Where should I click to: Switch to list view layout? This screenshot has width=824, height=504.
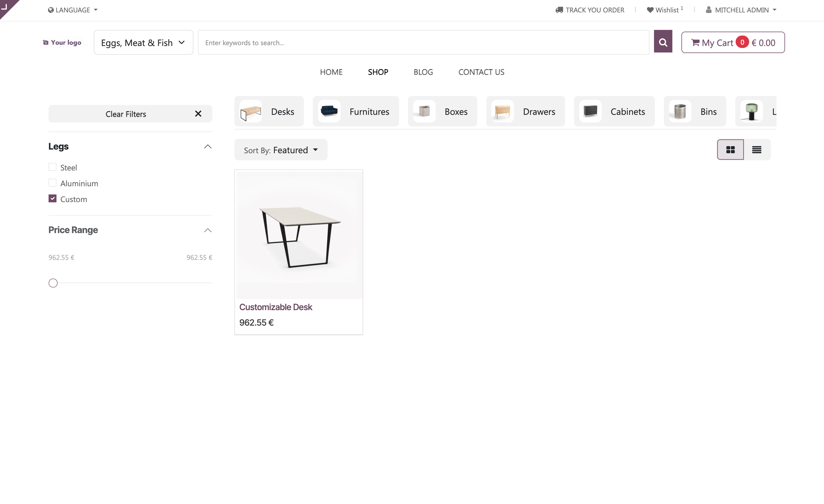tap(757, 150)
